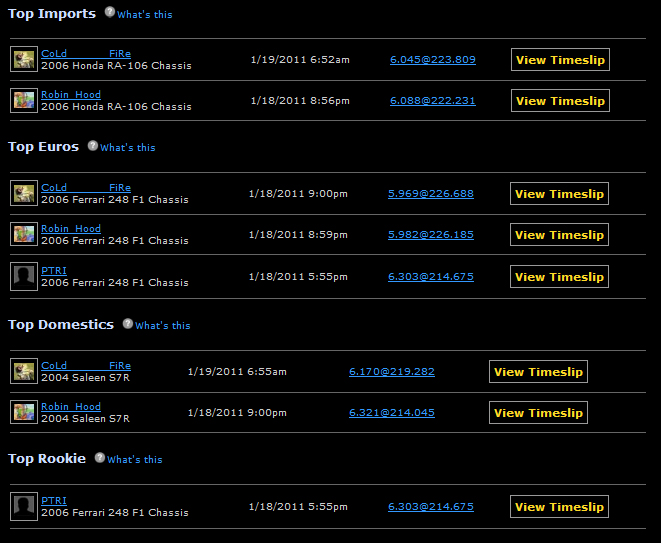Image resolution: width=661 pixels, height=543 pixels.
Task: Visit Robin Hood's profile link in Top Imports
Action: pos(70,95)
